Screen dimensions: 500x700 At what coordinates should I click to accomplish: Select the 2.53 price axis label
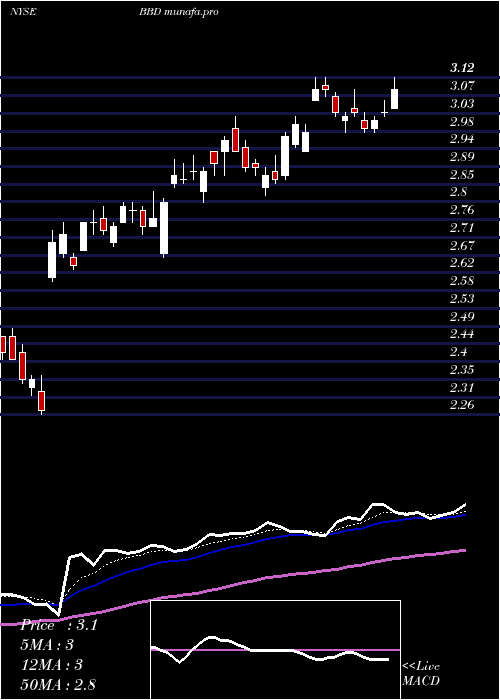coord(462,298)
